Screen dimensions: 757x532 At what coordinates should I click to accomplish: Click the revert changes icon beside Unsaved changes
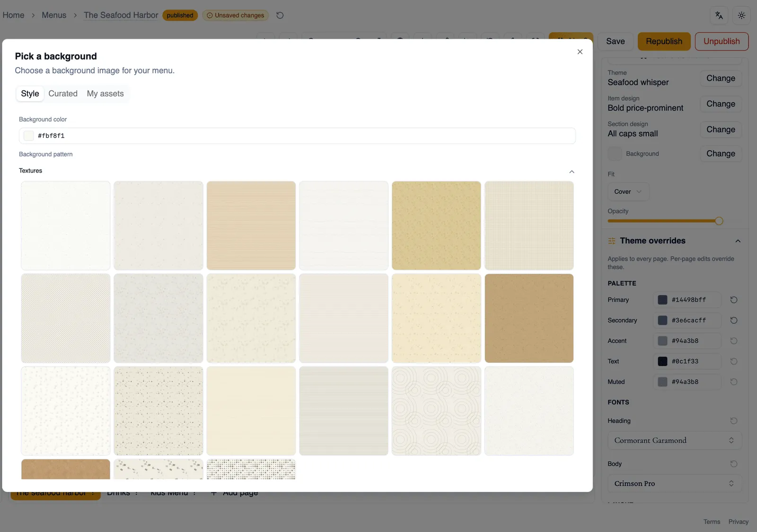pyautogui.click(x=280, y=15)
